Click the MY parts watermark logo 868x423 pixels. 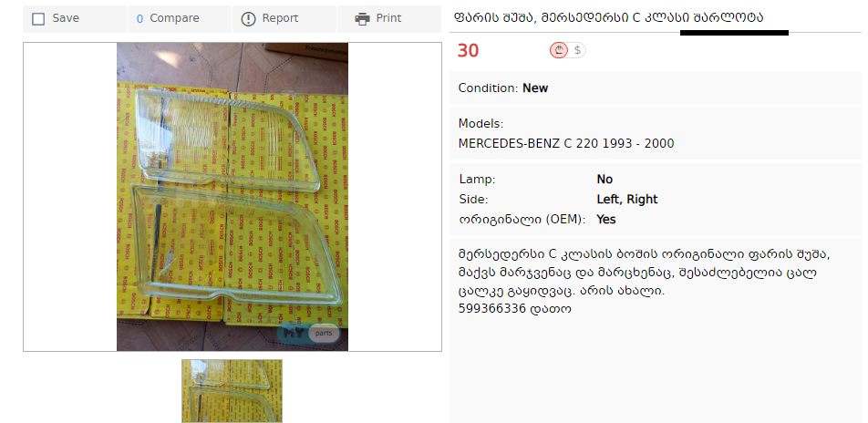308,333
